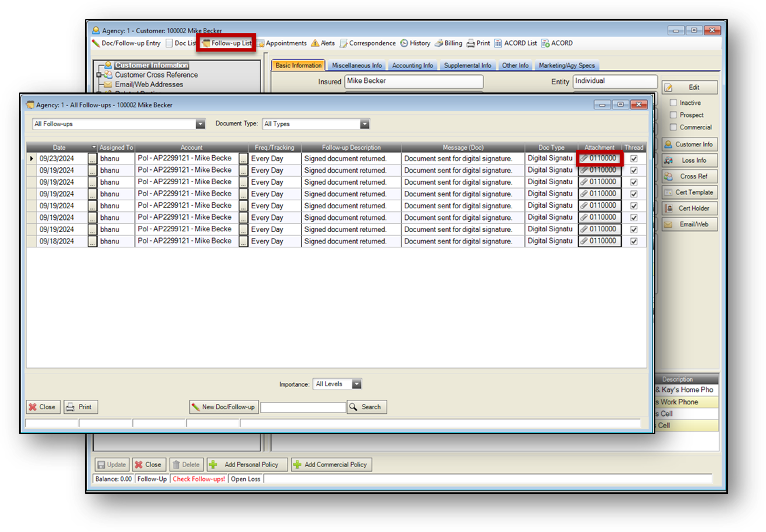Switch to the Accounting Info tab

coord(412,66)
